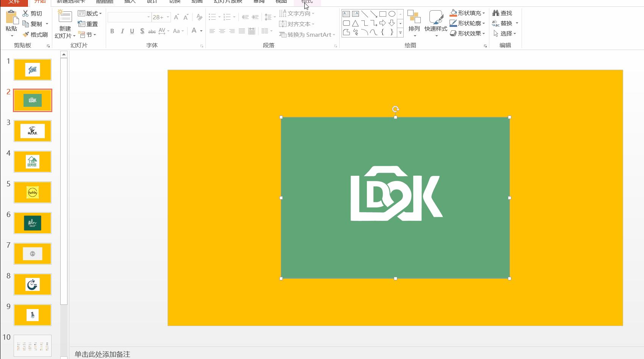Viewport: 644px width, 359px height.
Task: Increase the font size
Action: pos(176,17)
